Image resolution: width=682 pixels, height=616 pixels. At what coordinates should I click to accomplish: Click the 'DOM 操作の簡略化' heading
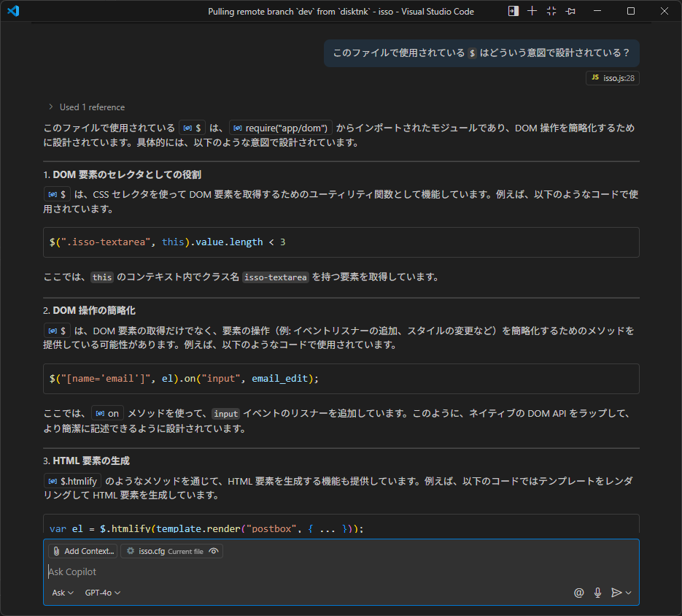94,310
